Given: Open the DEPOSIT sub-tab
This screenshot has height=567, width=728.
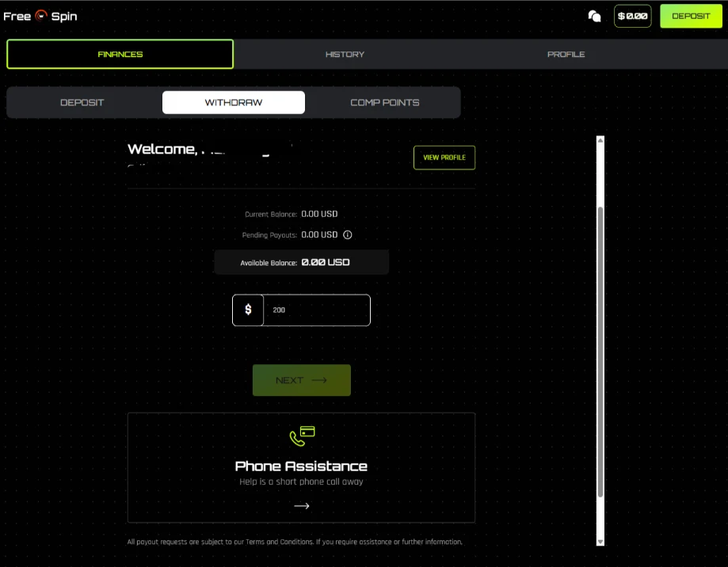Looking at the screenshot, I should pos(81,102).
